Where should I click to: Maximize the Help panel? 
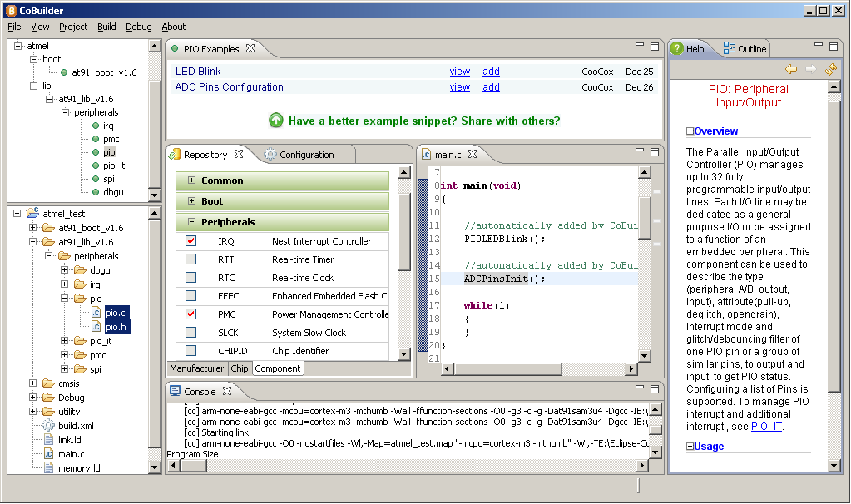pyautogui.click(x=834, y=47)
